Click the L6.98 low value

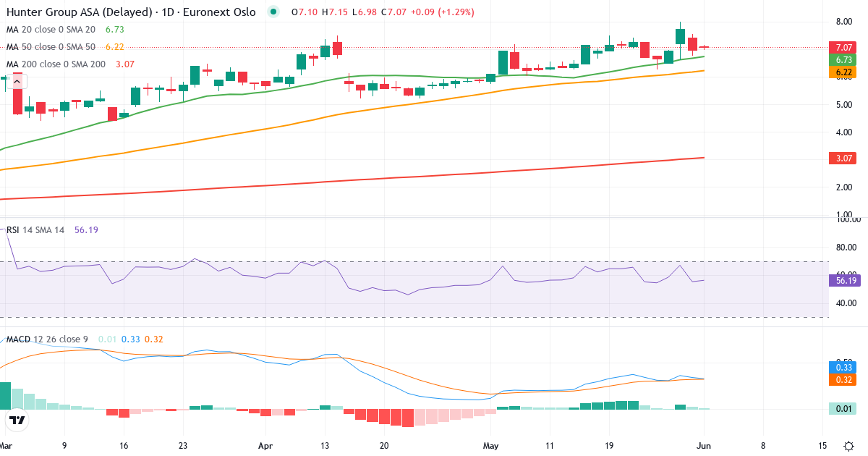[365, 12]
